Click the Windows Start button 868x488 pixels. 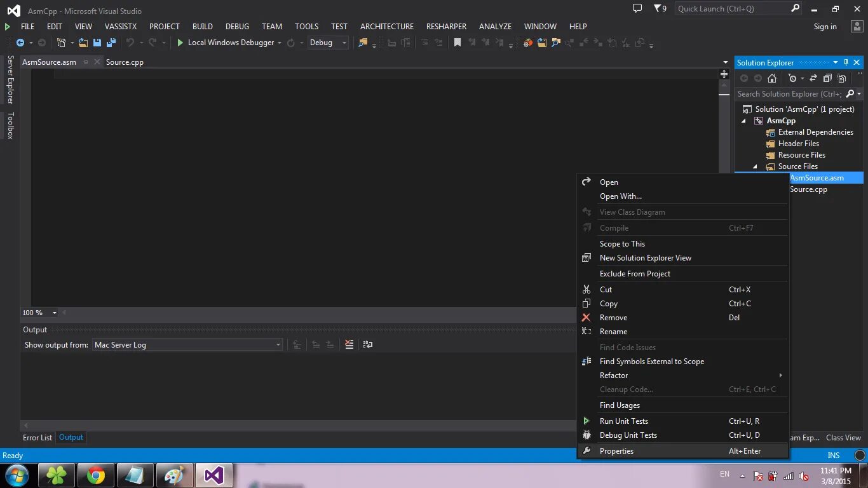point(17,475)
